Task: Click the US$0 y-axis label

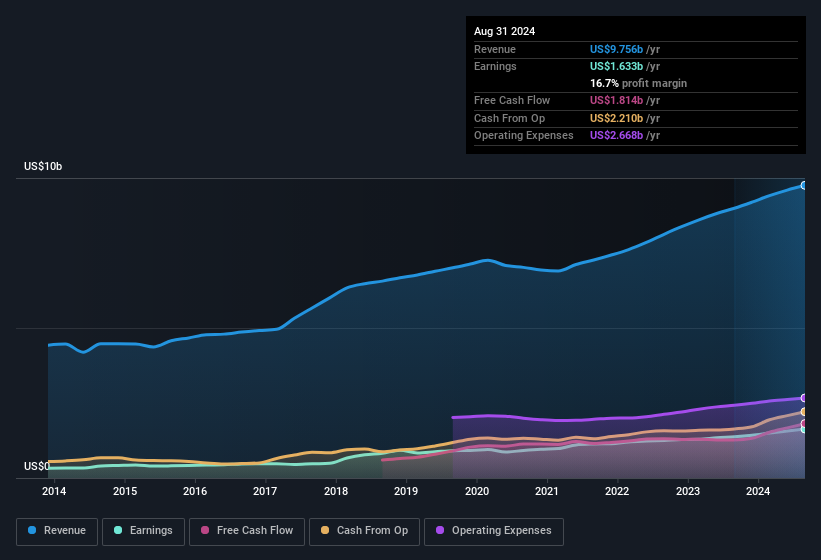Action: coord(36,466)
